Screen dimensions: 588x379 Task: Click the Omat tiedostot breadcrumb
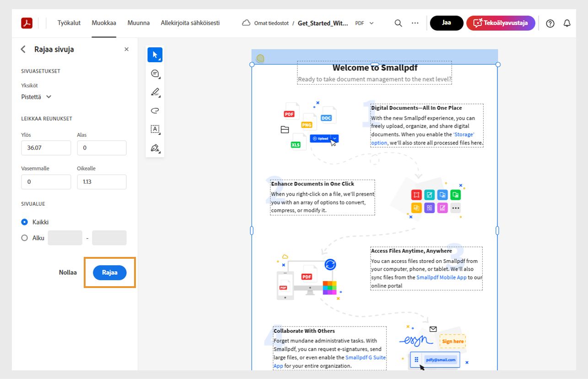(x=272, y=23)
